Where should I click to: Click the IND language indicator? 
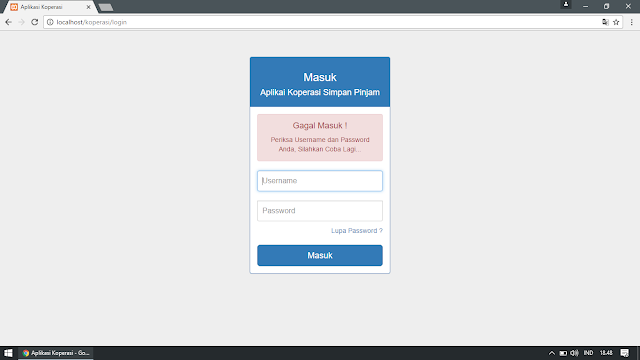click(x=588, y=353)
